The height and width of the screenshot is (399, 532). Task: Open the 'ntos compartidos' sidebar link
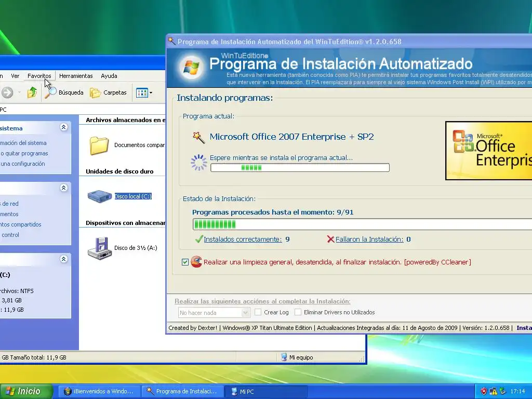click(20, 224)
